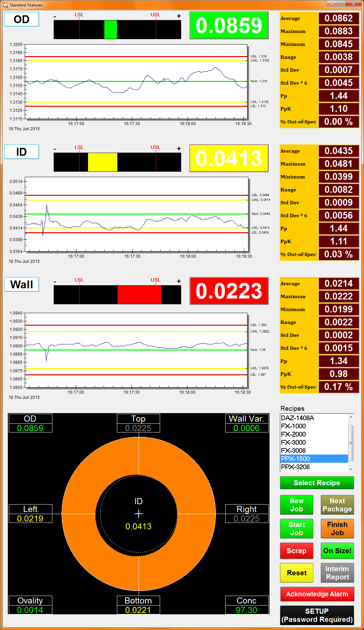This screenshot has height=630, width=364.
Task: Click the On Size! button
Action: (337, 551)
